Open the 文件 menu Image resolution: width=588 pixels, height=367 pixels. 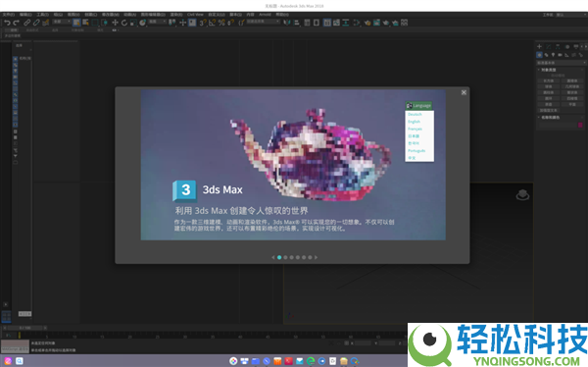(8, 15)
